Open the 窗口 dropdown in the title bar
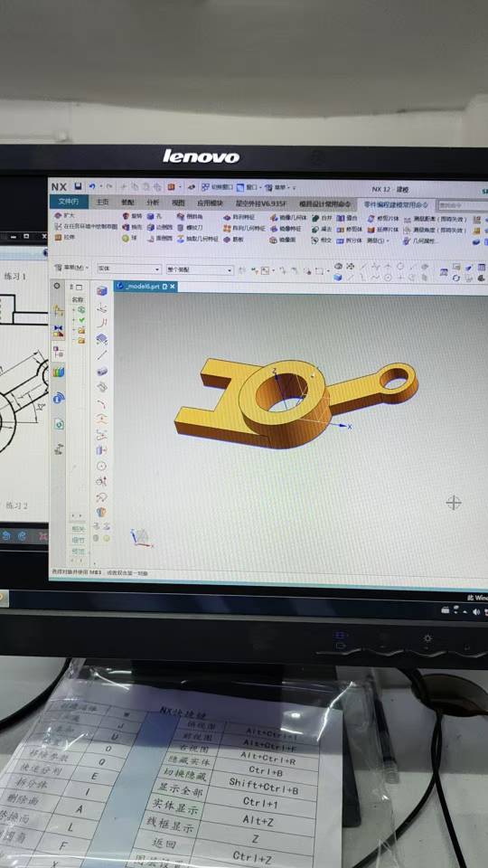 click(x=249, y=187)
